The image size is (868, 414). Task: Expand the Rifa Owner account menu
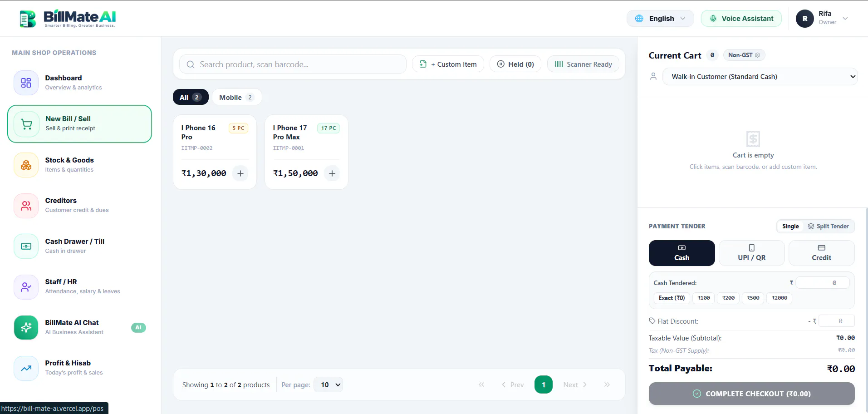[823, 19]
